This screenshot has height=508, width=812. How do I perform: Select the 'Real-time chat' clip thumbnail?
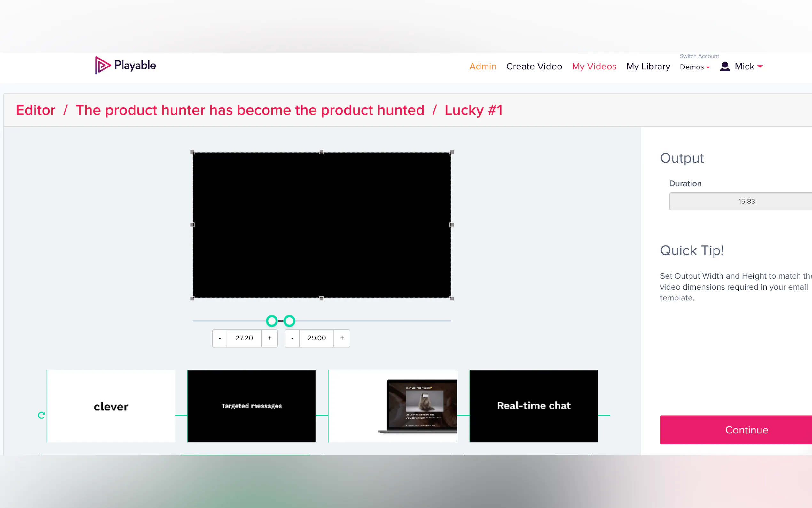(533, 406)
